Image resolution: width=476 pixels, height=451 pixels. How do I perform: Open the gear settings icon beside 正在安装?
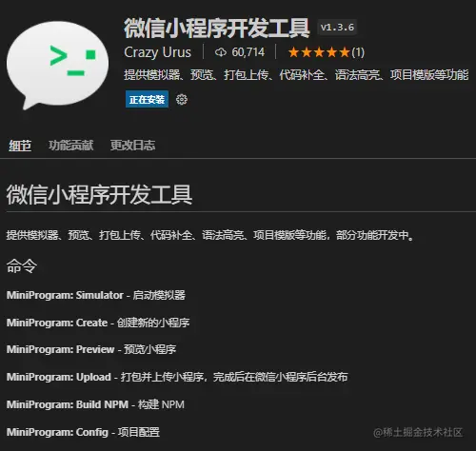(x=182, y=100)
